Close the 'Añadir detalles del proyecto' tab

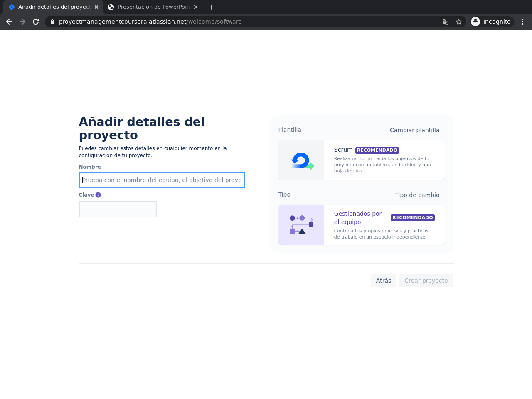coord(96,7)
